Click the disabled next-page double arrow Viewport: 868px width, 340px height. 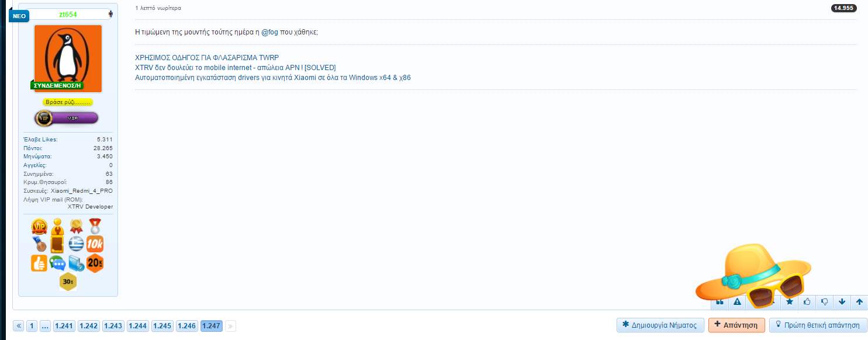pyautogui.click(x=230, y=326)
